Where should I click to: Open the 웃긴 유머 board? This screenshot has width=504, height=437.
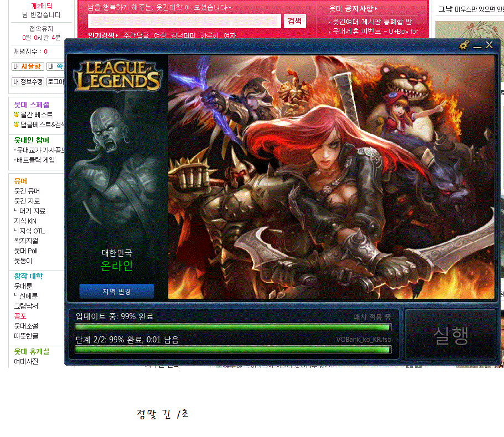[27, 191]
